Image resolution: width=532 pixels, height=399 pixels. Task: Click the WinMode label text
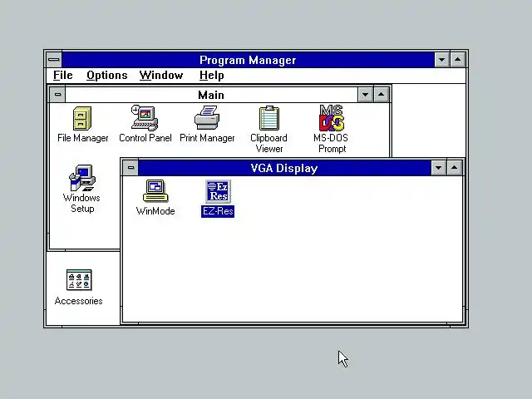point(155,211)
